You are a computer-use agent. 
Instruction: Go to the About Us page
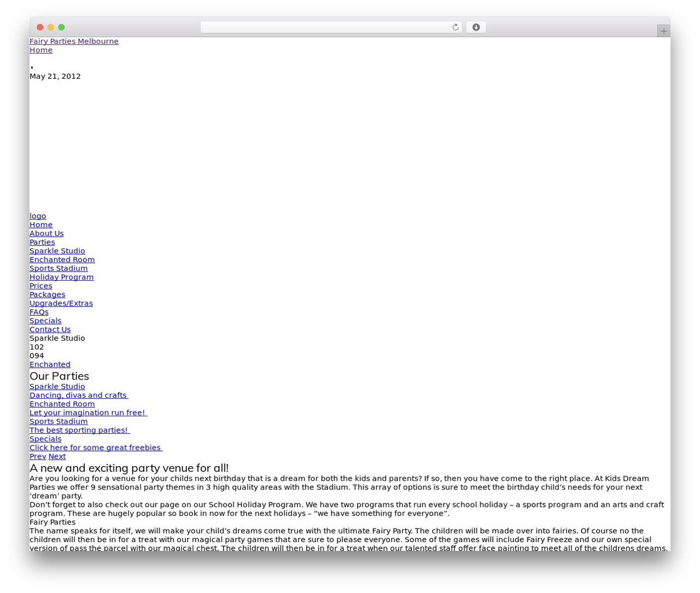(46, 234)
